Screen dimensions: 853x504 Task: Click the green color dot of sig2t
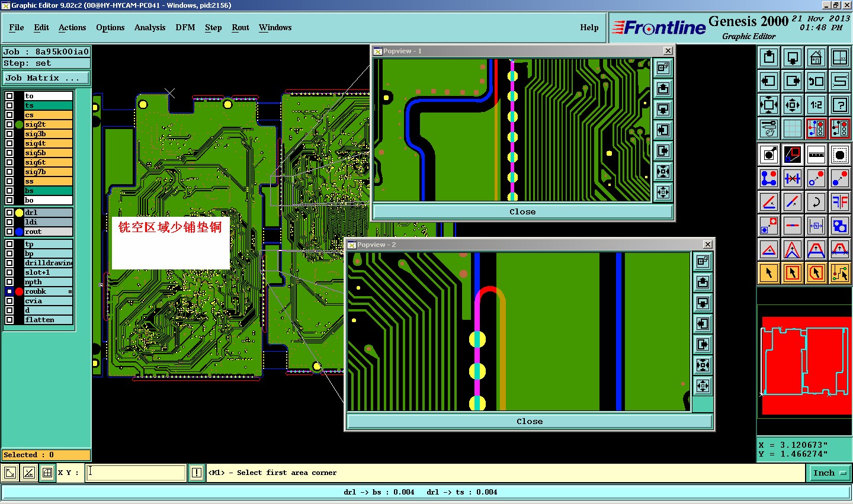click(19, 124)
